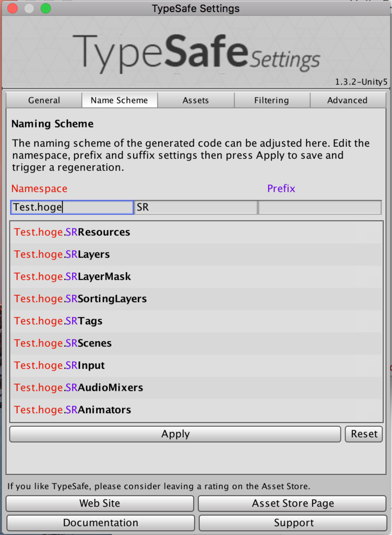The height and width of the screenshot is (535, 392).
Task: Reset the naming scheme settings
Action: click(364, 434)
